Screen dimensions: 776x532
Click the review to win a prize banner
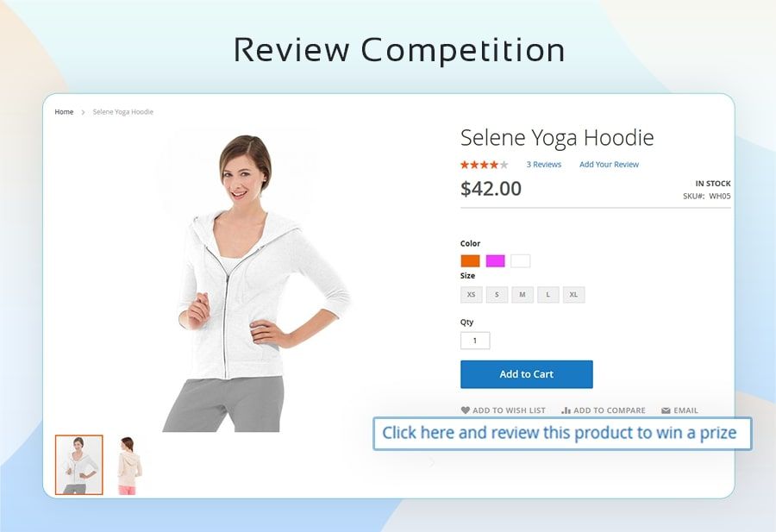click(562, 434)
